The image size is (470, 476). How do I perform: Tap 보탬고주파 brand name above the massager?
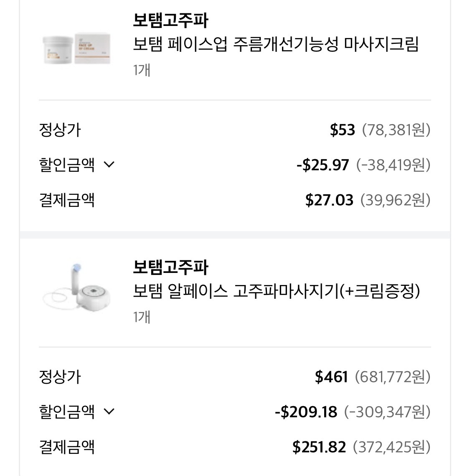(x=170, y=267)
